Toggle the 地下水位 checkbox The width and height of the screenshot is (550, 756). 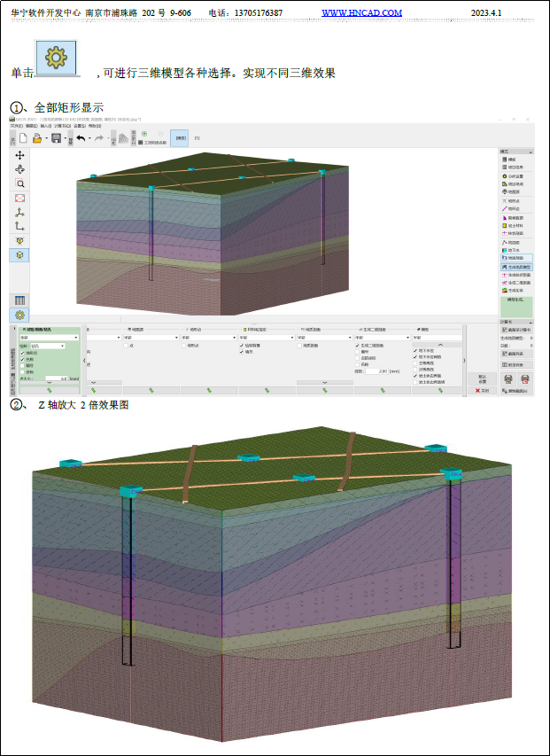[x=415, y=350]
